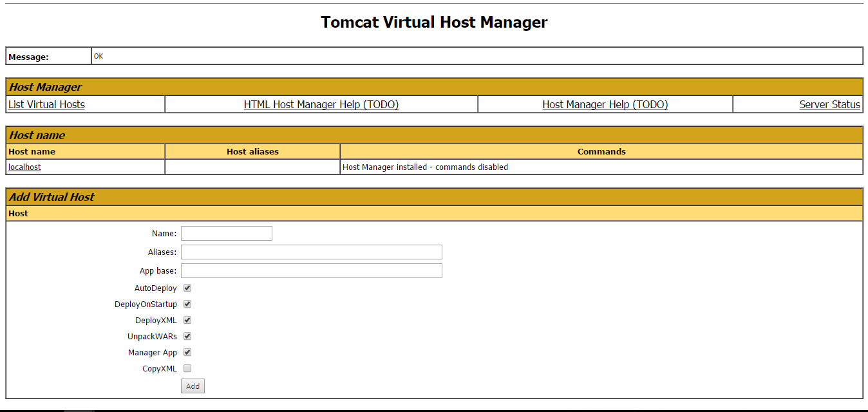Viewport: 868px width, 412px height.
Task: Uncheck the AutoDeploy checkbox
Action: click(x=187, y=288)
